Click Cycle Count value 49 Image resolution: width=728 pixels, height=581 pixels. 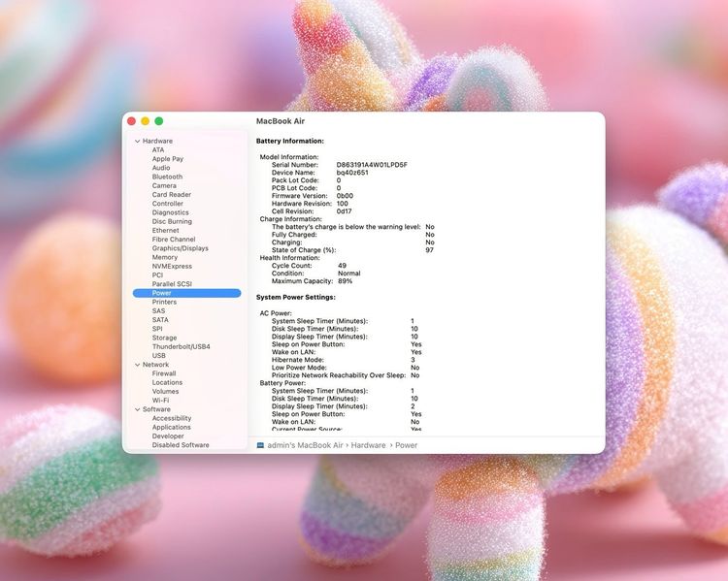click(343, 266)
